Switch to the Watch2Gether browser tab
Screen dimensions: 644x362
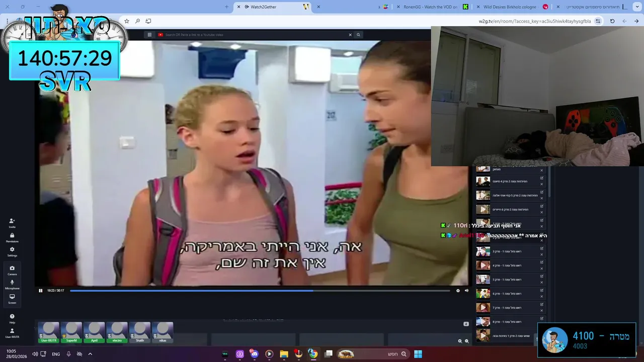pos(274,7)
